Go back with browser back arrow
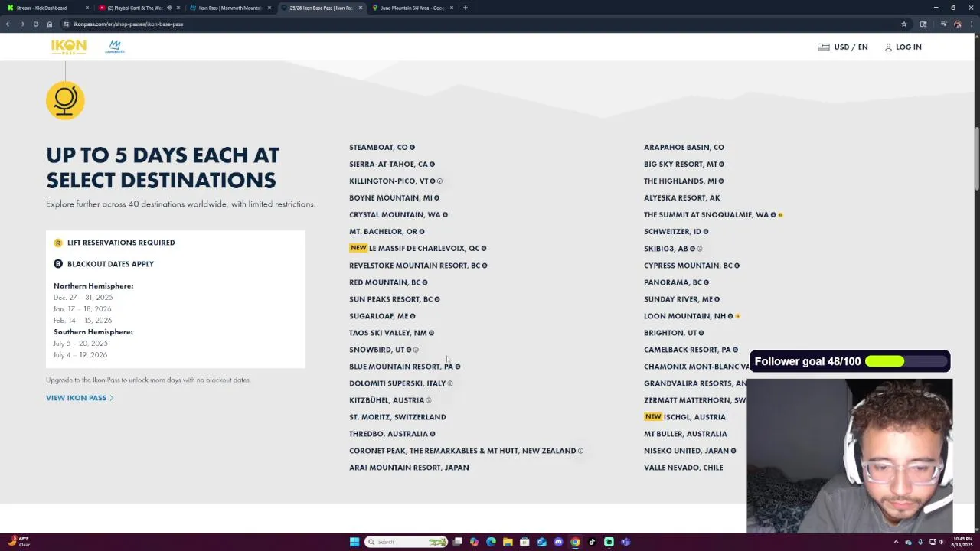This screenshot has height=551, width=980. (8, 24)
